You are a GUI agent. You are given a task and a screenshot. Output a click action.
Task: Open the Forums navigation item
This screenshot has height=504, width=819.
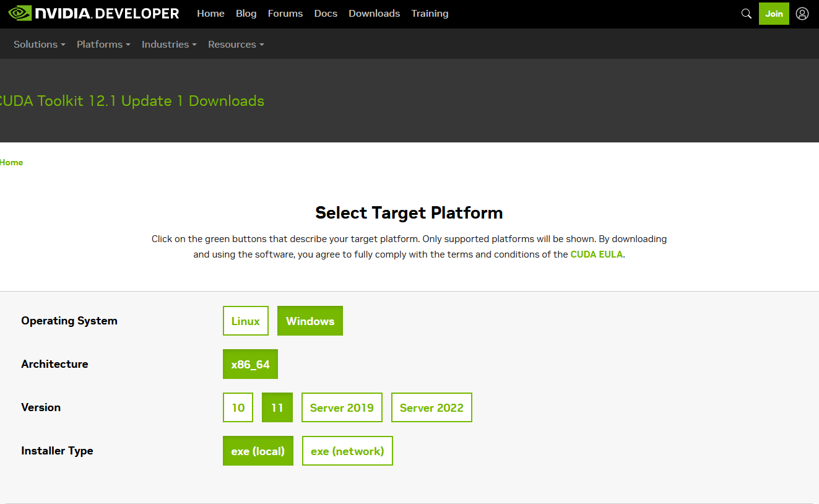pyautogui.click(x=285, y=14)
